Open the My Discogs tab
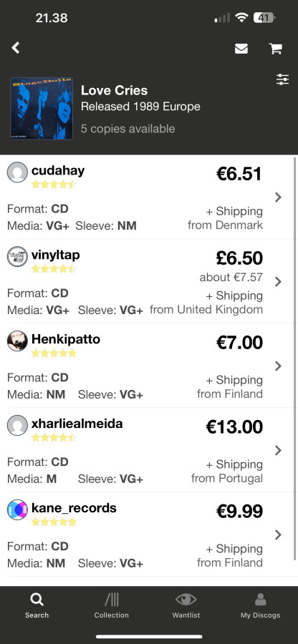This screenshot has width=298, height=644. tap(260, 605)
